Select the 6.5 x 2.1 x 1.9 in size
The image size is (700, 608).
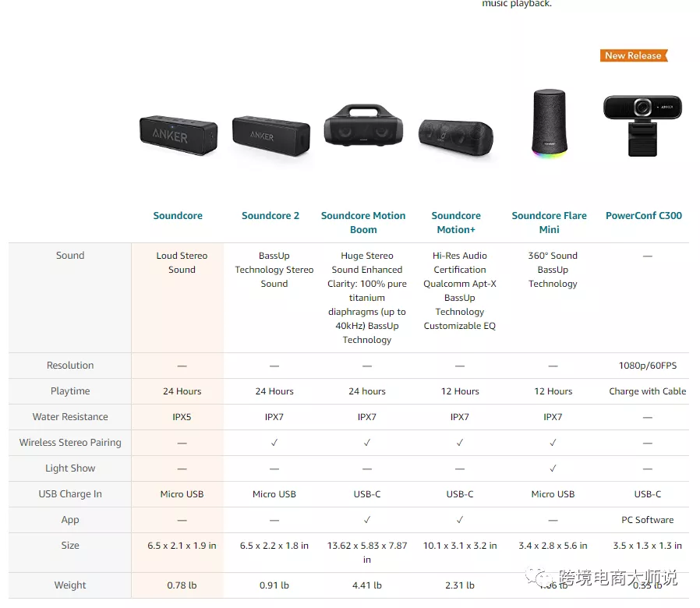pyautogui.click(x=182, y=546)
